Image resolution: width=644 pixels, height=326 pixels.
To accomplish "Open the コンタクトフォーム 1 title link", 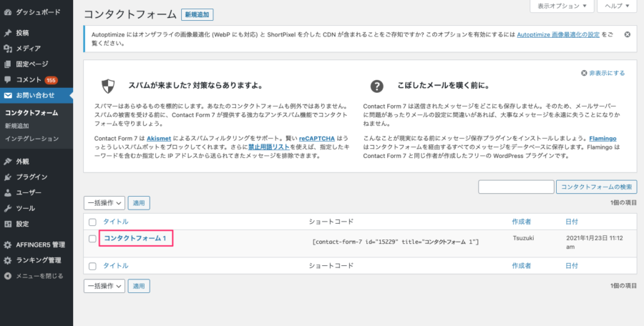I will [x=135, y=238].
